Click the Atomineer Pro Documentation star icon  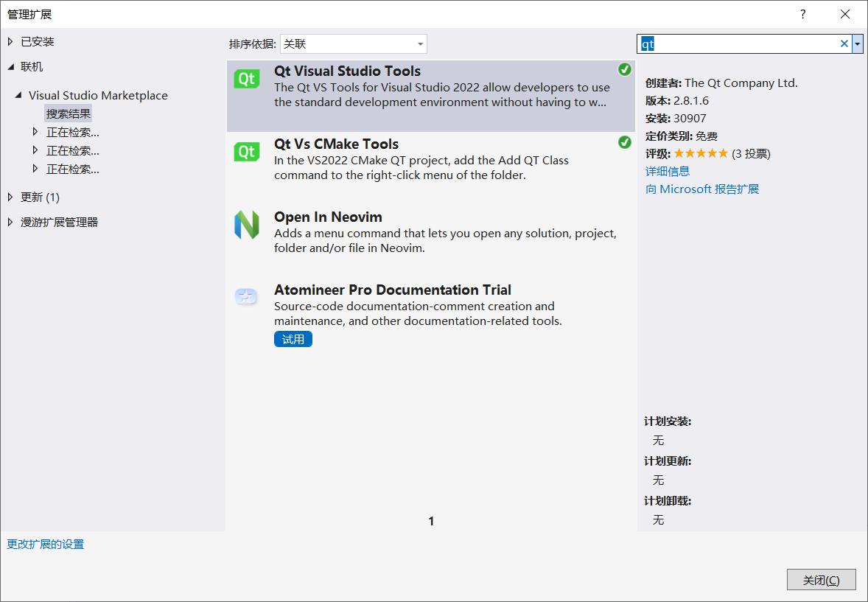[246, 297]
